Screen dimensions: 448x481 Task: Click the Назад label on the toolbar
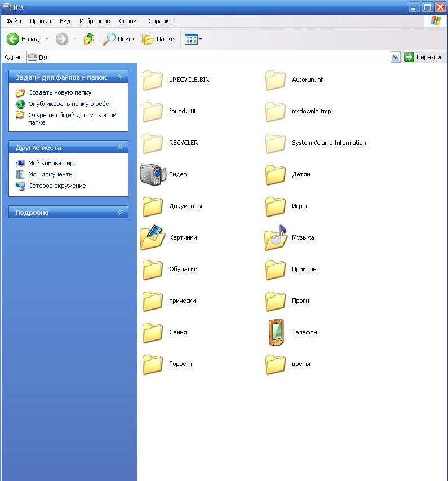click(30, 39)
